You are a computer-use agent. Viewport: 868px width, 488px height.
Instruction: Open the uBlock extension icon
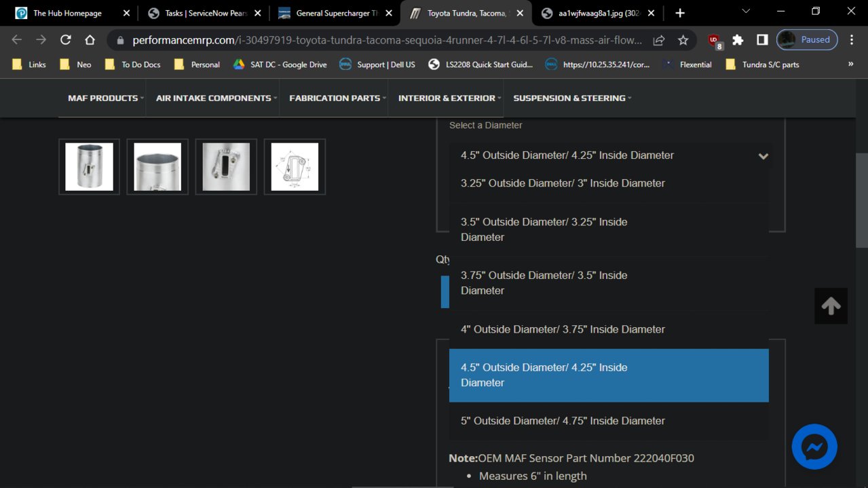pos(714,41)
